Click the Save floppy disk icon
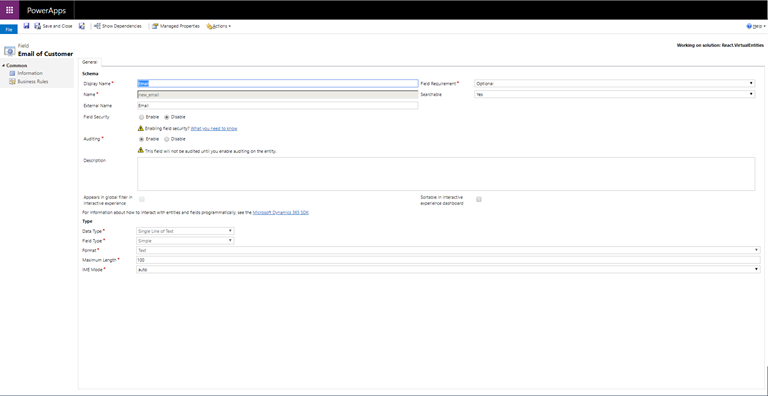 [26, 26]
